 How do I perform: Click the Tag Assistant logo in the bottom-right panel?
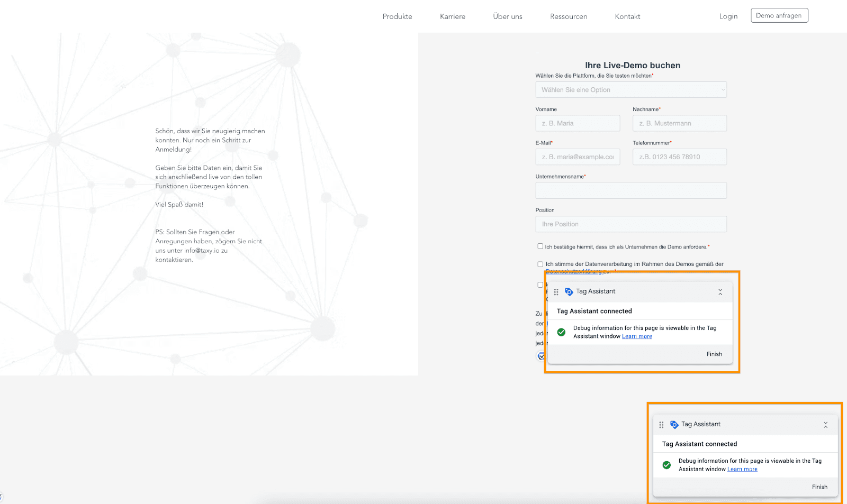[674, 424]
